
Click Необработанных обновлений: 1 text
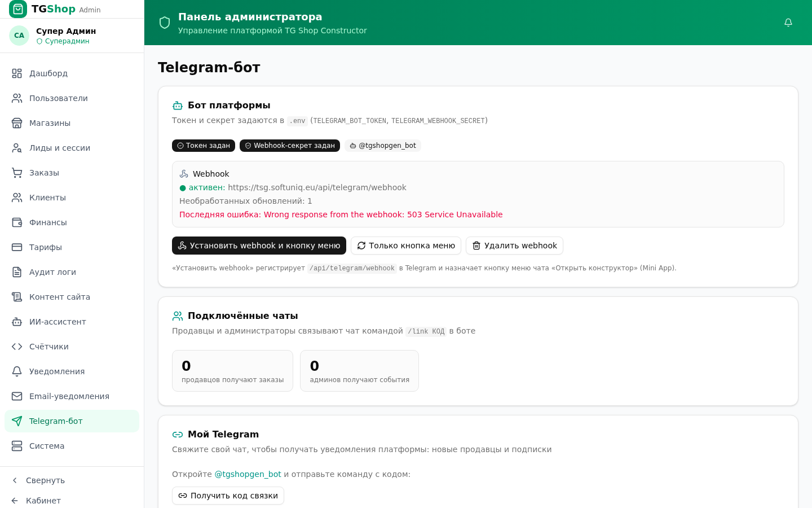pos(246,201)
